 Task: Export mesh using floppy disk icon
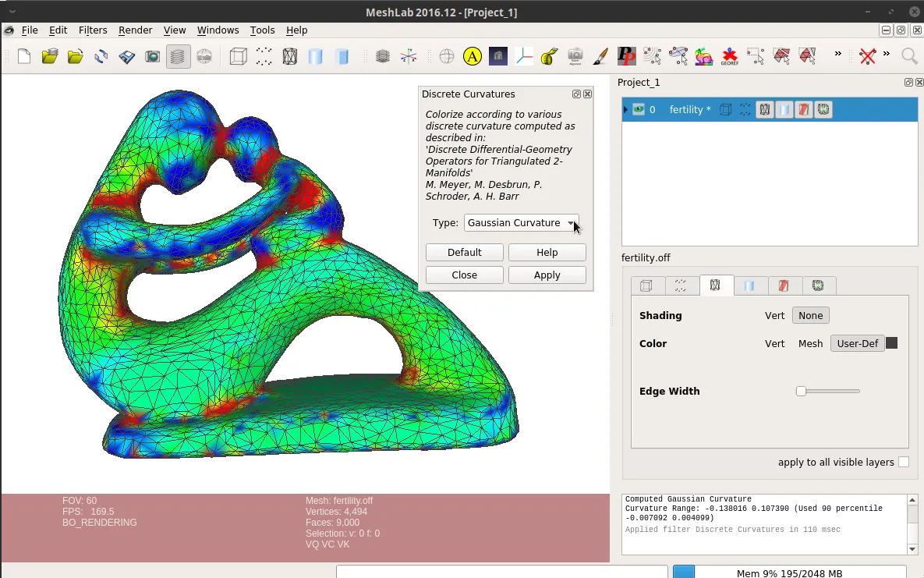126,57
